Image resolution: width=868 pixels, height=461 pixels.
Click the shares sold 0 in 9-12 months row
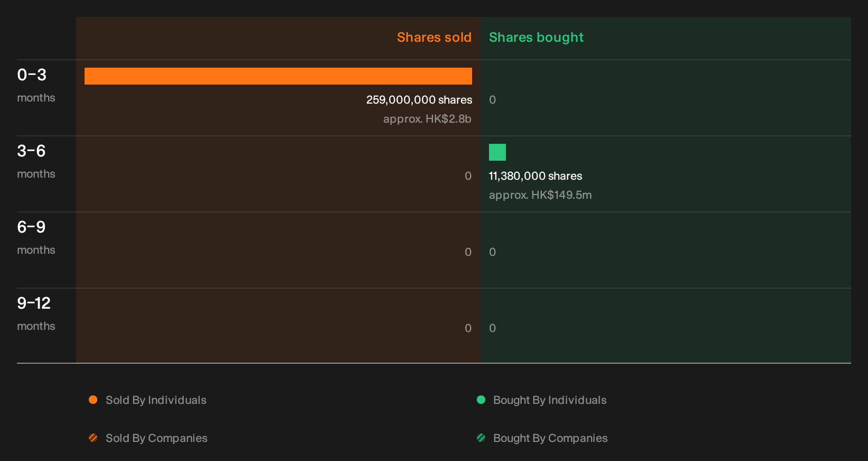(468, 328)
